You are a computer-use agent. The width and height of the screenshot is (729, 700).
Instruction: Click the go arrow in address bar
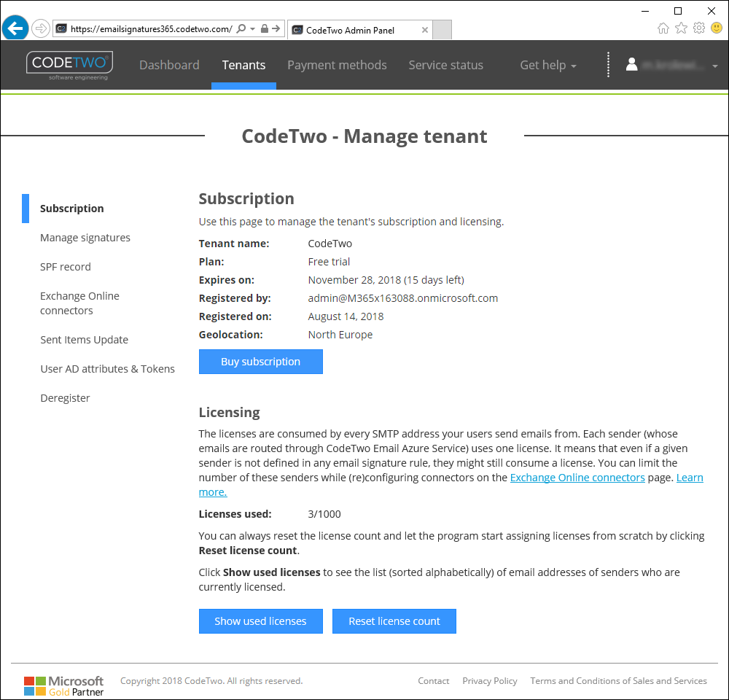click(276, 29)
